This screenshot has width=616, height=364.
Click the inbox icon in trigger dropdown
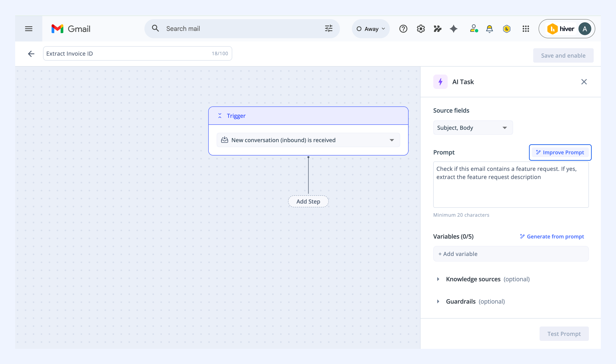[x=224, y=140]
